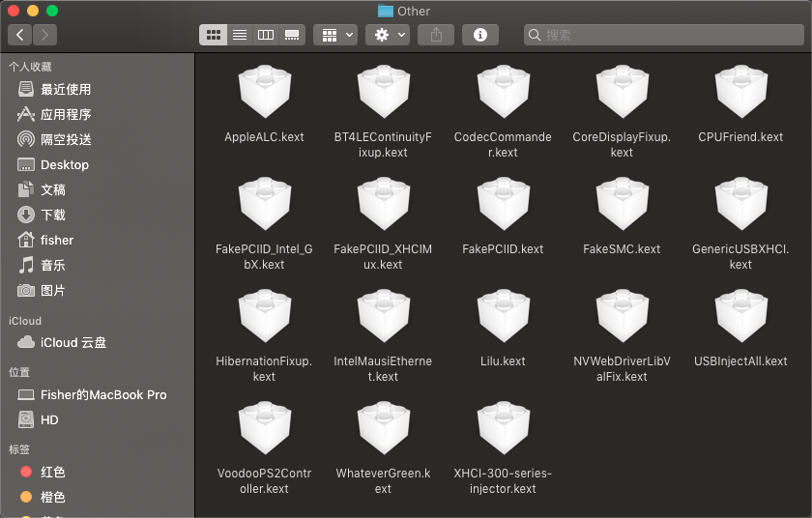Select the FakePCIID.kext icon

click(x=503, y=203)
